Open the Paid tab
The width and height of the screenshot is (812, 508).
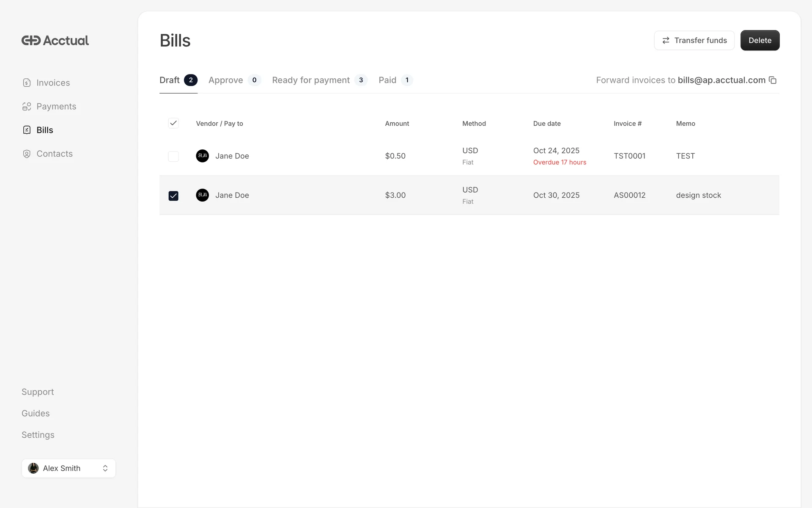click(387, 80)
